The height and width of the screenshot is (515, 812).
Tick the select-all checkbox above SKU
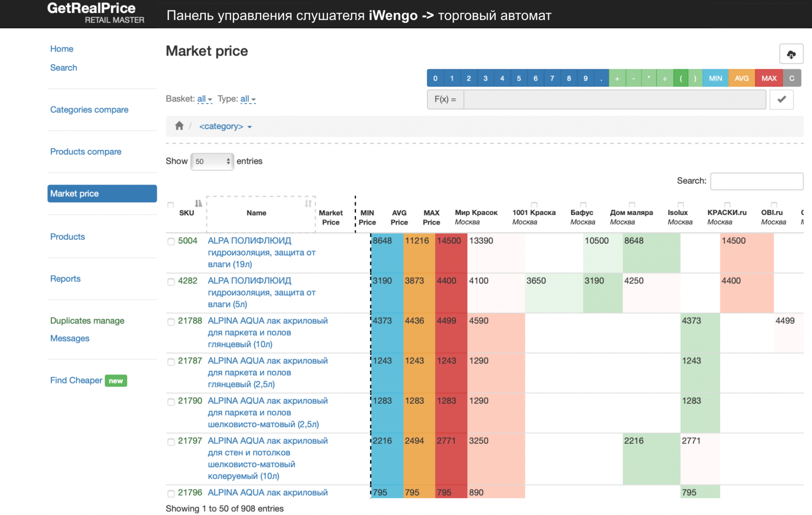(170, 205)
